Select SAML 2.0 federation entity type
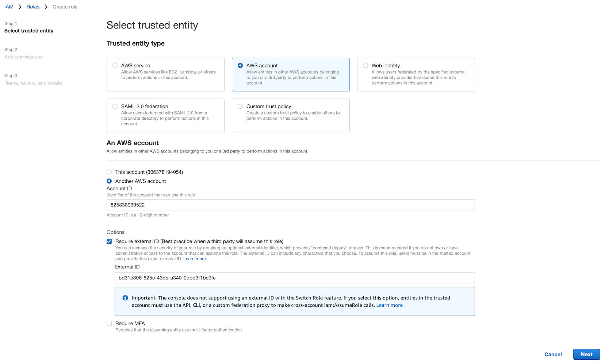The width and height of the screenshot is (605, 364). coord(165,115)
